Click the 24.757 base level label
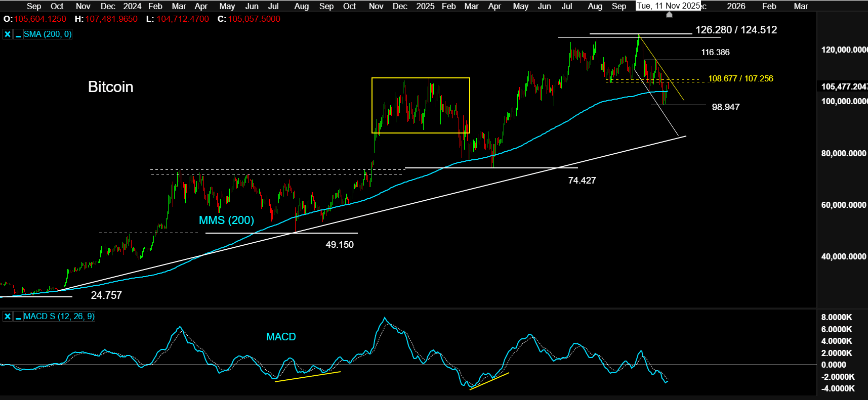Image resolution: width=868 pixels, height=400 pixels. (x=106, y=295)
